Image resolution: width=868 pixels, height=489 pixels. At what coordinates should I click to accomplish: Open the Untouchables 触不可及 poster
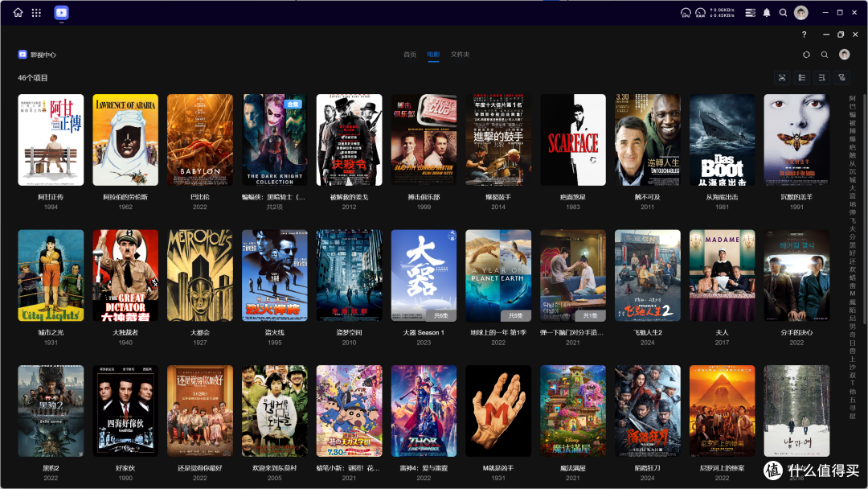[648, 140]
